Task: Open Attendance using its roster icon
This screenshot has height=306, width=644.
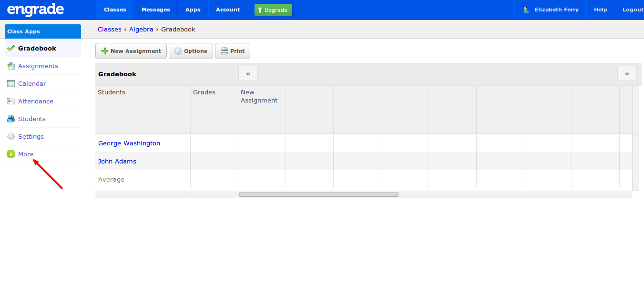Action: click(x=10, y=101)
